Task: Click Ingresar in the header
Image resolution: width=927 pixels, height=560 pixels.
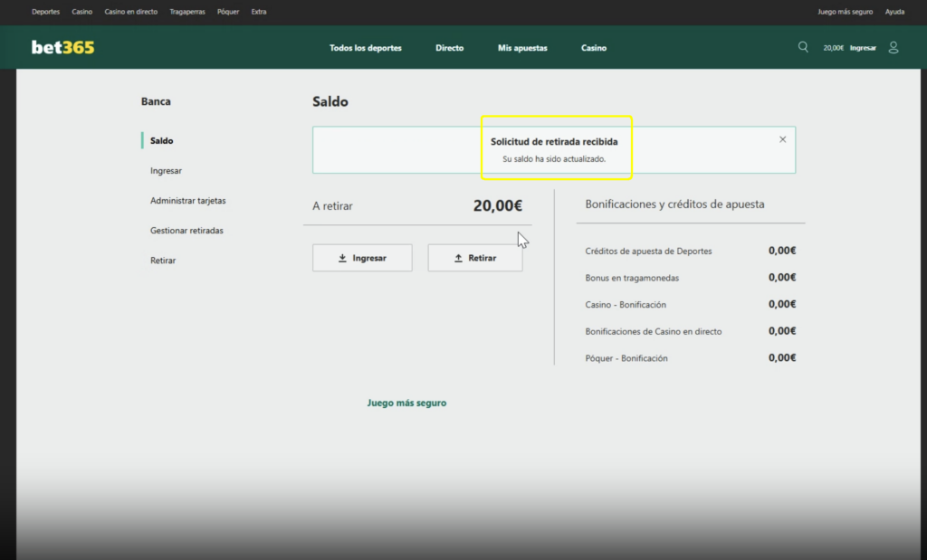Action: (863, 48)
